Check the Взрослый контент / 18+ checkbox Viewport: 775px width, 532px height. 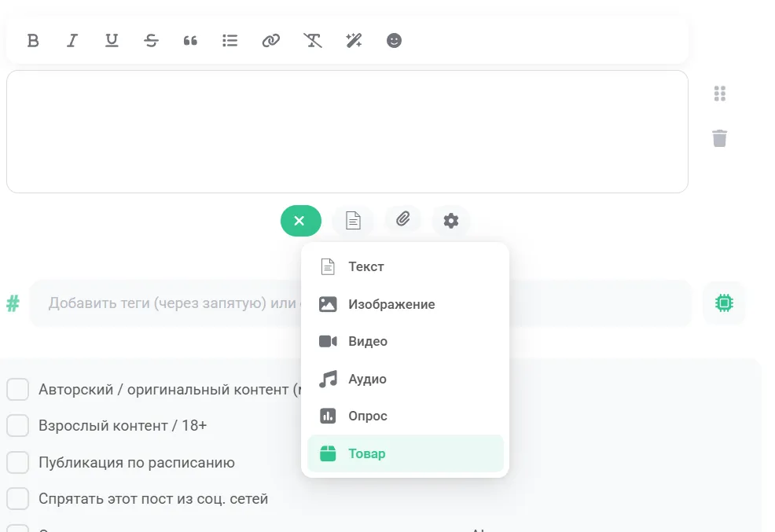pos(18,425)
